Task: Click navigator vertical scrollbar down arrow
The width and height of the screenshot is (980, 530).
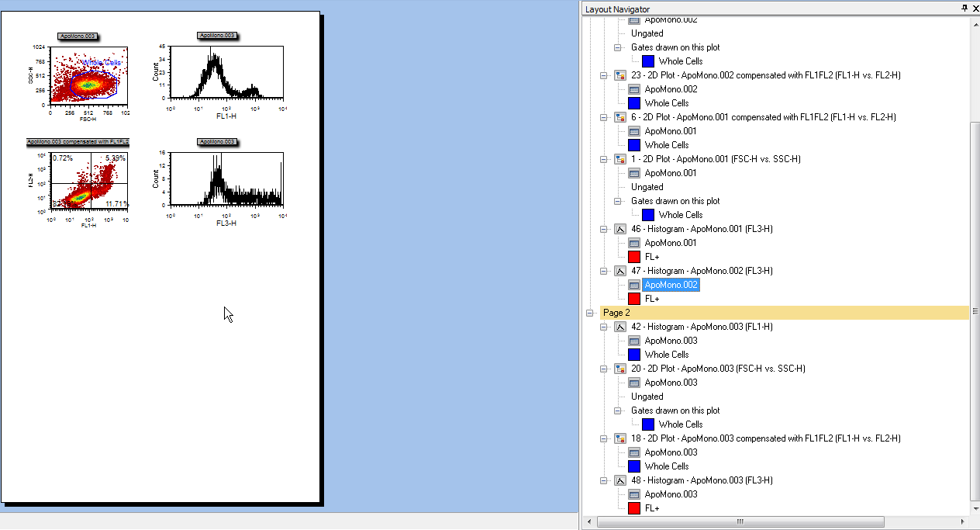Action: tap(975, 508)
